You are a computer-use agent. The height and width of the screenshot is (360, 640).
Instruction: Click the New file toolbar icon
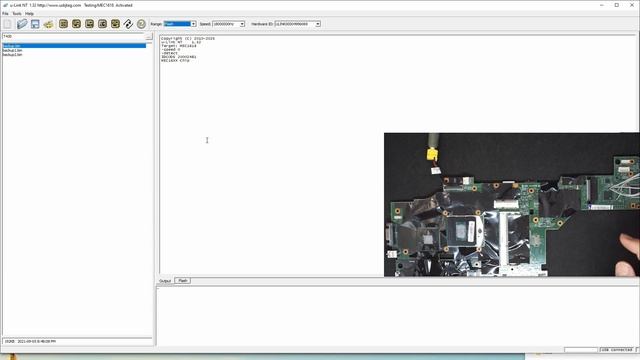click(7, 24)
